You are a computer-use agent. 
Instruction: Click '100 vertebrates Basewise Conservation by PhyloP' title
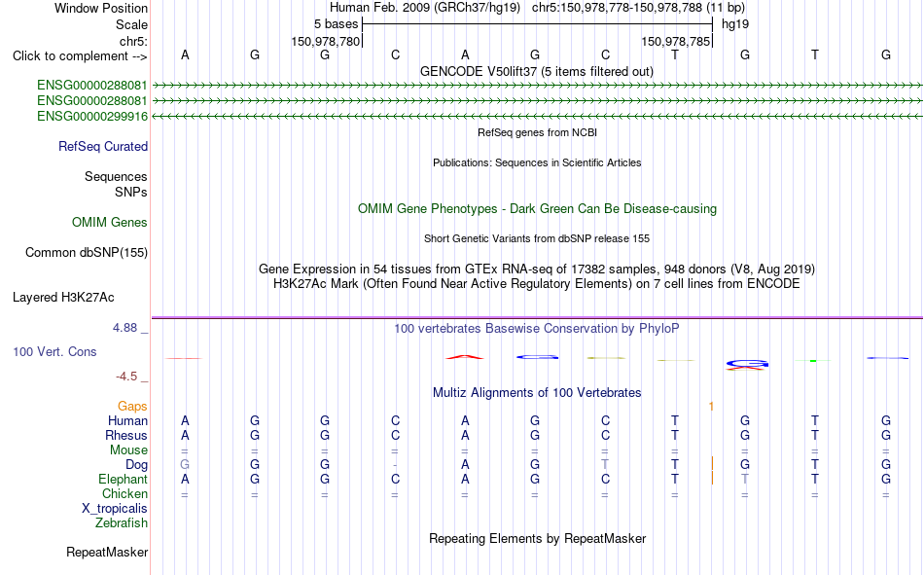537,329
